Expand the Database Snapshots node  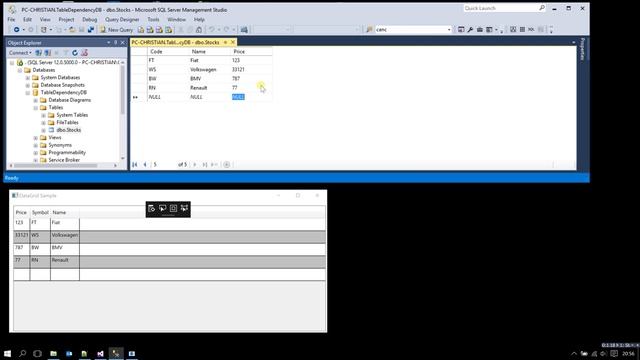(x=27, y=85)
